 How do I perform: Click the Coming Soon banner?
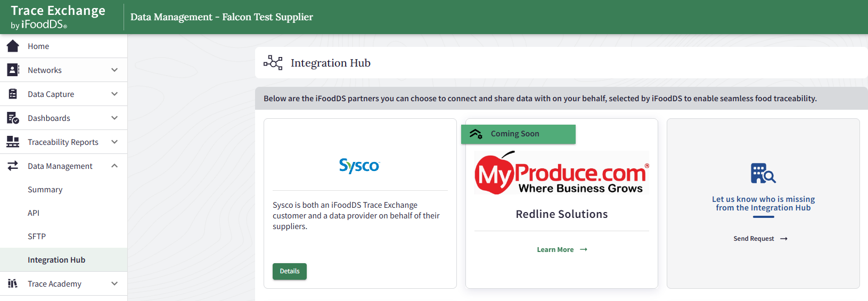click(518, 134)
